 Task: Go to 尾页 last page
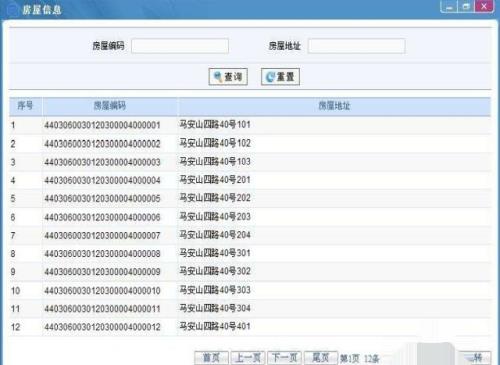tap(321, 358)
